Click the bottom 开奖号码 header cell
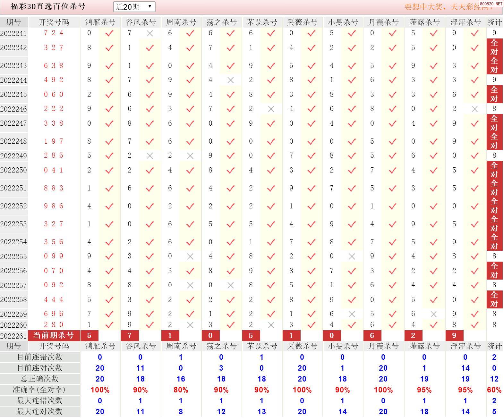The image size is (504, 420). click(x=54, y=346)
